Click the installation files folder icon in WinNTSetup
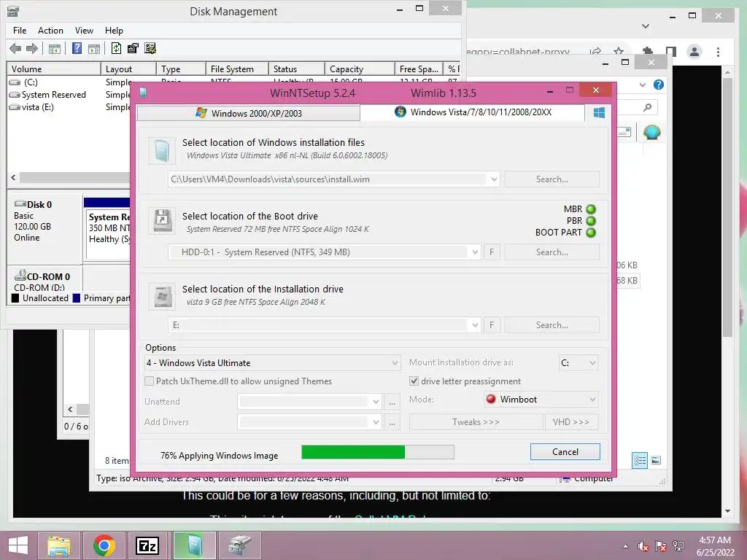The width and height of the screenshot is (747, 560). (x=161, y=150)
